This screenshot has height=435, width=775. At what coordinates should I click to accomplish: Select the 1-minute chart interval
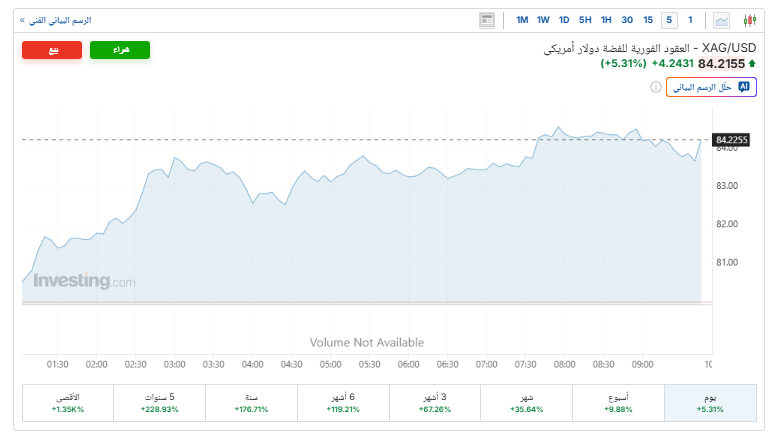tap(690, 20)
